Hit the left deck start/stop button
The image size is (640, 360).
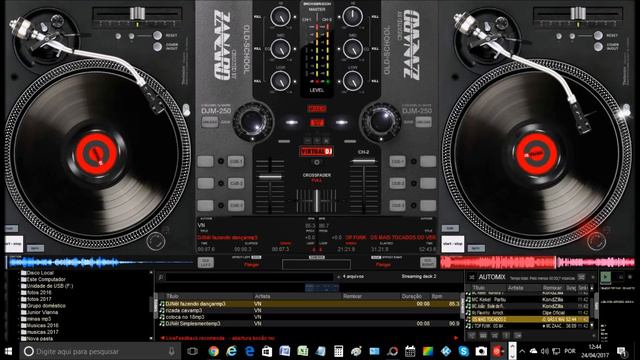[14, 244]
